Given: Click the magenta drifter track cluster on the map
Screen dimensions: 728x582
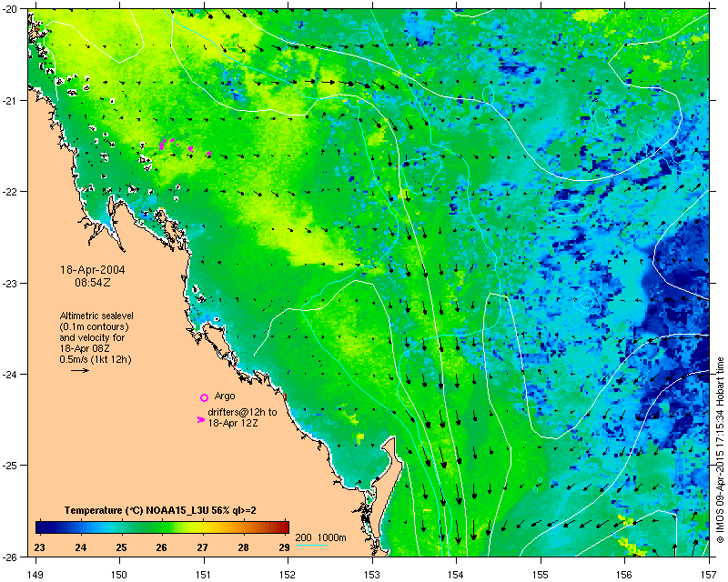Looking at the screenshot, I should click(x=185, y=145).
